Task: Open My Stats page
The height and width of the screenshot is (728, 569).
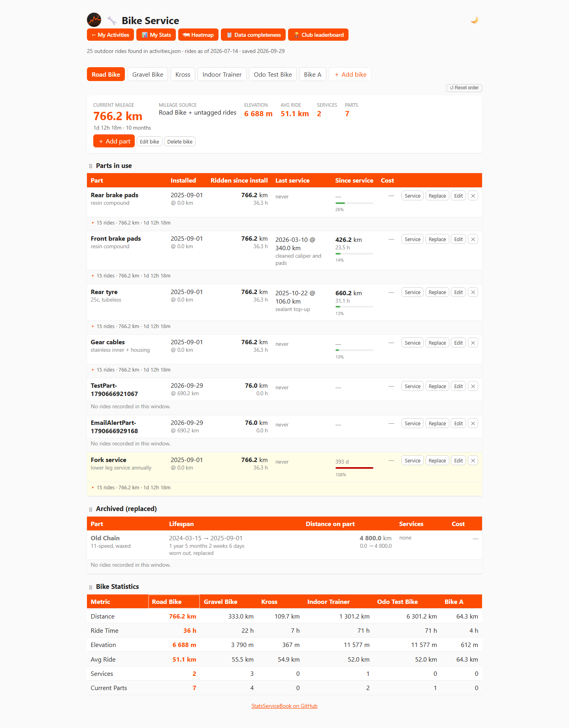Action: [x=156, y=35]
